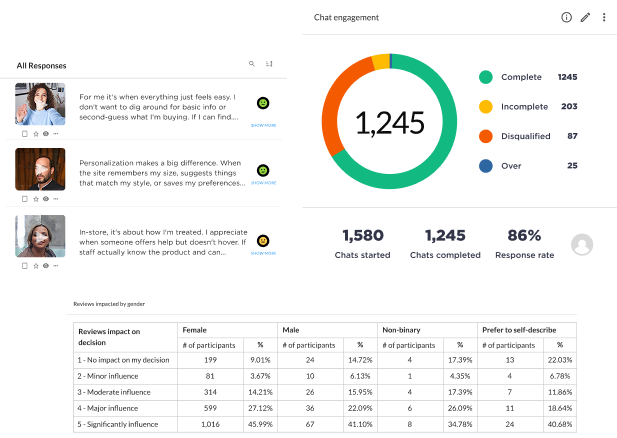Expand SHOW MORE on the Personalization response
Screen dimensions: 617x438
click(263, 183)
